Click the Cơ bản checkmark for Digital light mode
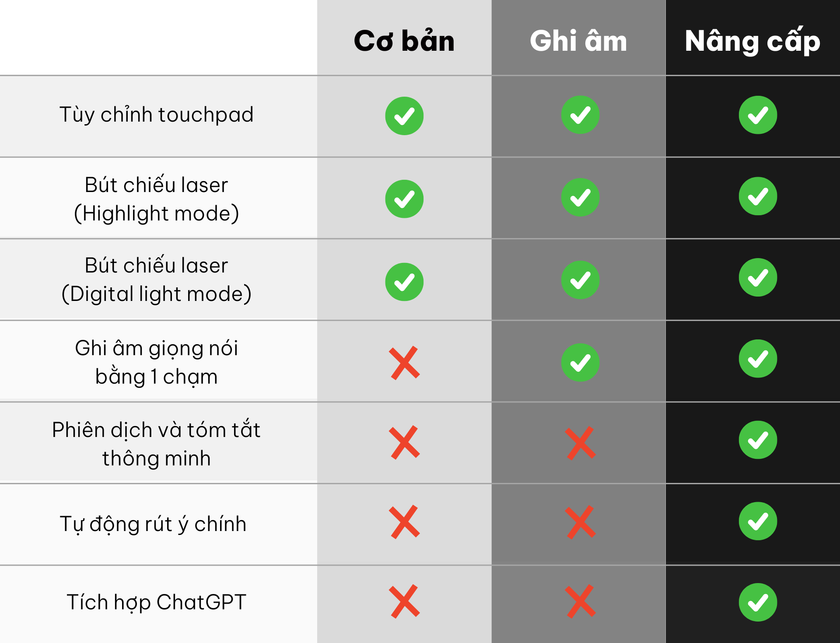This screenshot has width=840, height=643. point(404,282)
